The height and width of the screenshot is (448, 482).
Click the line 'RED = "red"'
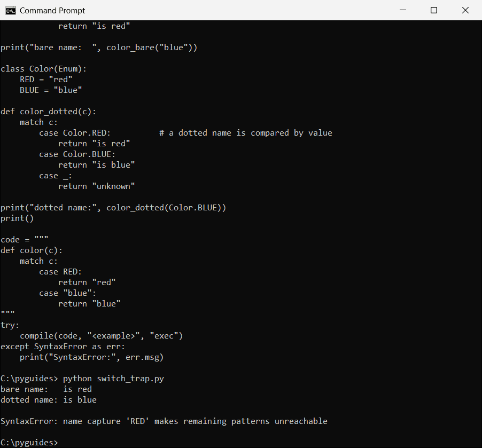click(x=46, y=80)
